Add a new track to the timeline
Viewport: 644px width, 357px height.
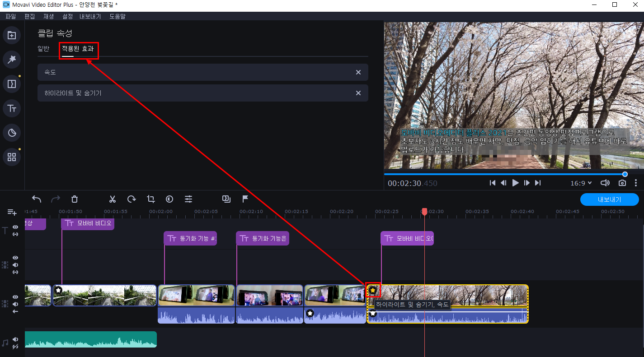[x=12, y=212]
